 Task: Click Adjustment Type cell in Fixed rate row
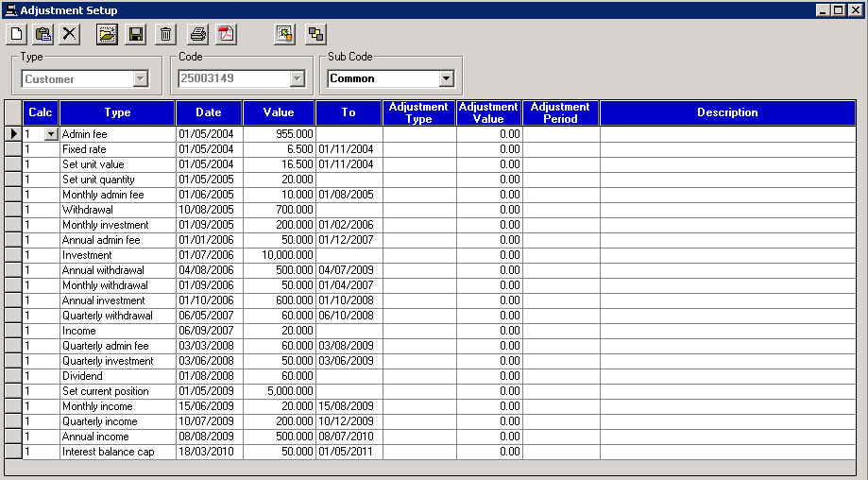tap(419, 149)
